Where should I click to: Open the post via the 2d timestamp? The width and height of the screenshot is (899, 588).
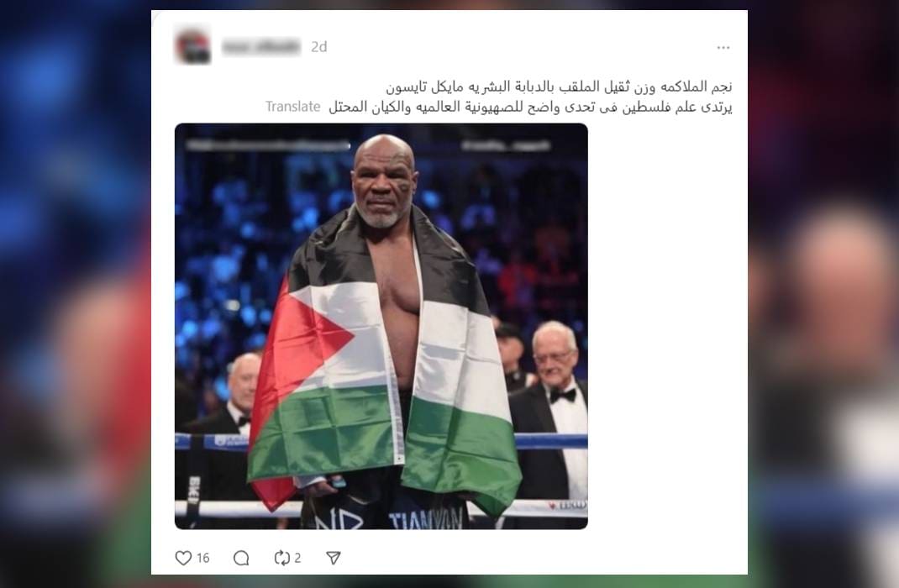click(318, 47)
